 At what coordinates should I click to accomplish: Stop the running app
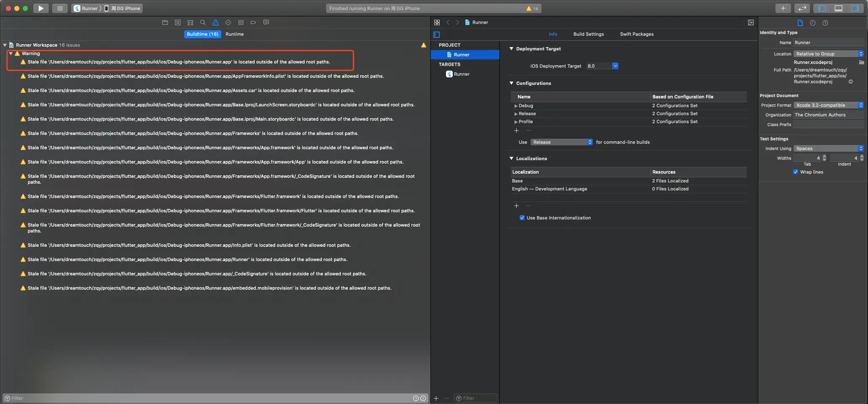(60, 8)
